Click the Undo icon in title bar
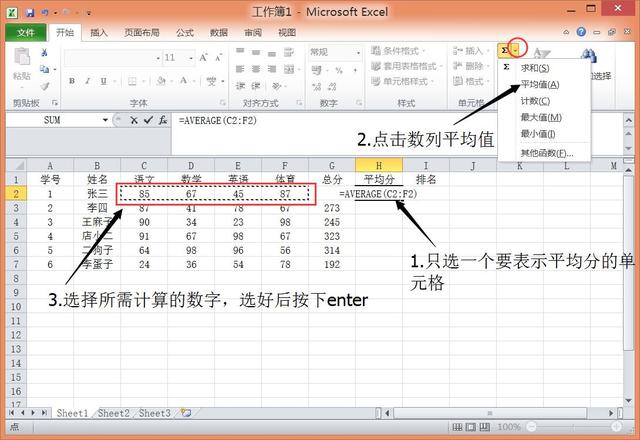This screenshot has width=640, height=440. point(47,12)
